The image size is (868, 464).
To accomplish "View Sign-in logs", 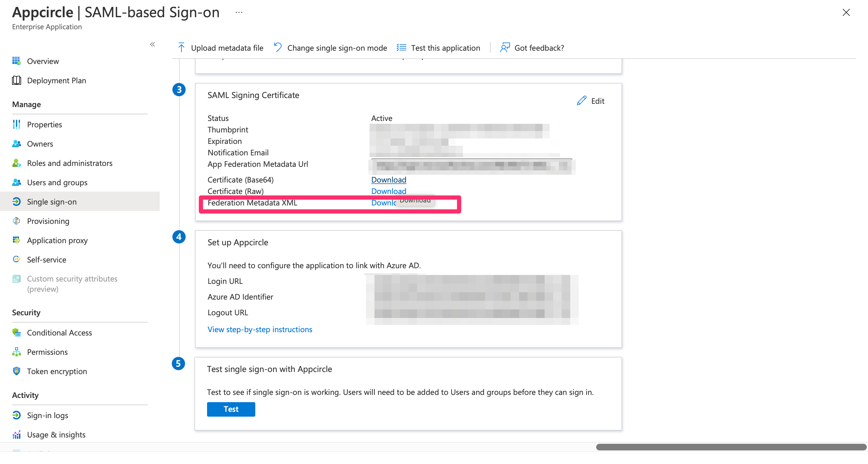I will 48,415.
